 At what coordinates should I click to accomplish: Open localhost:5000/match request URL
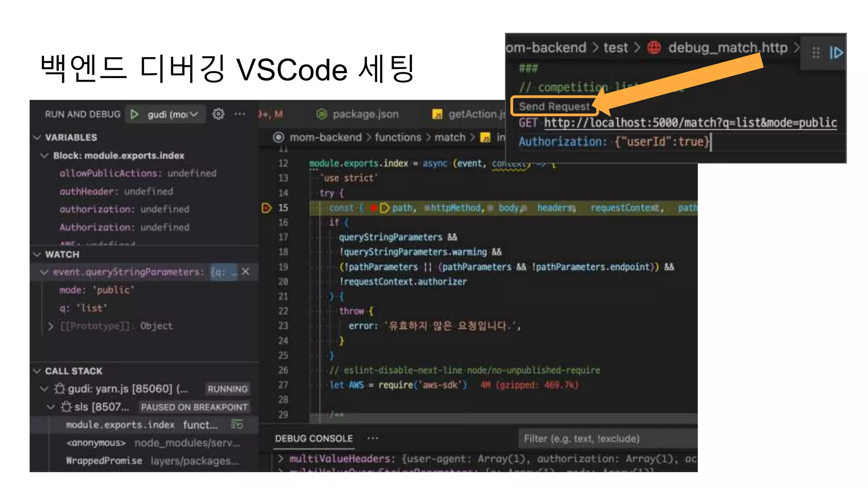[690, 123]
